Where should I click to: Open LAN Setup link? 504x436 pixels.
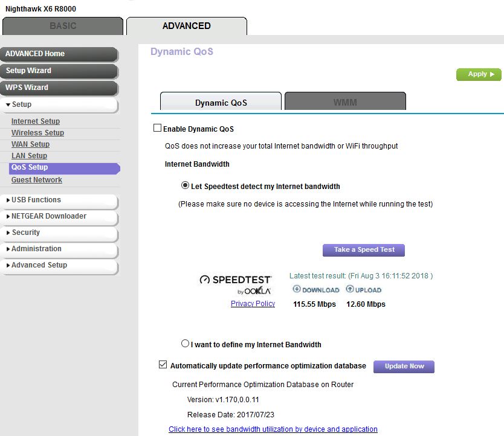(x=29, y=156)
